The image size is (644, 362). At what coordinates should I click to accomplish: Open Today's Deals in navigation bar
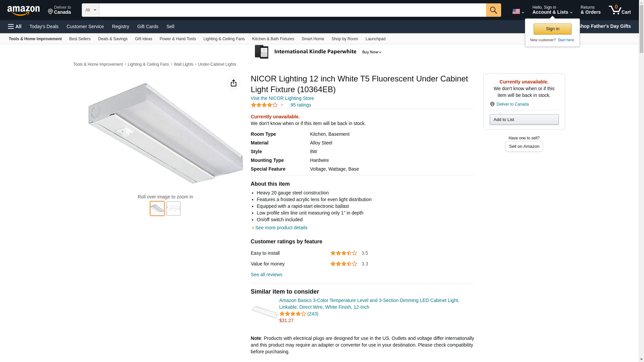click(x=44, y=26)
